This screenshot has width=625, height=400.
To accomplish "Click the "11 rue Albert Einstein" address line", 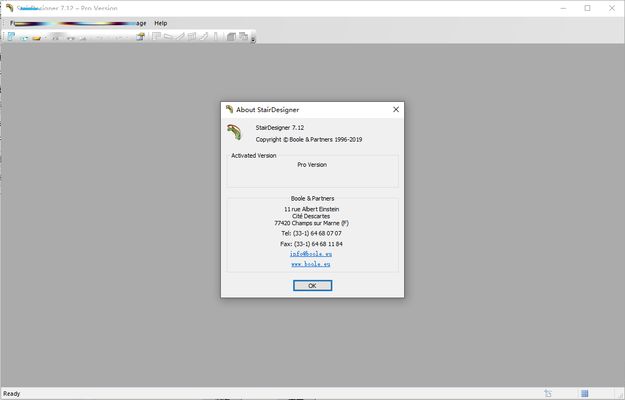I will pyautogui.click(x=311, y=209).
